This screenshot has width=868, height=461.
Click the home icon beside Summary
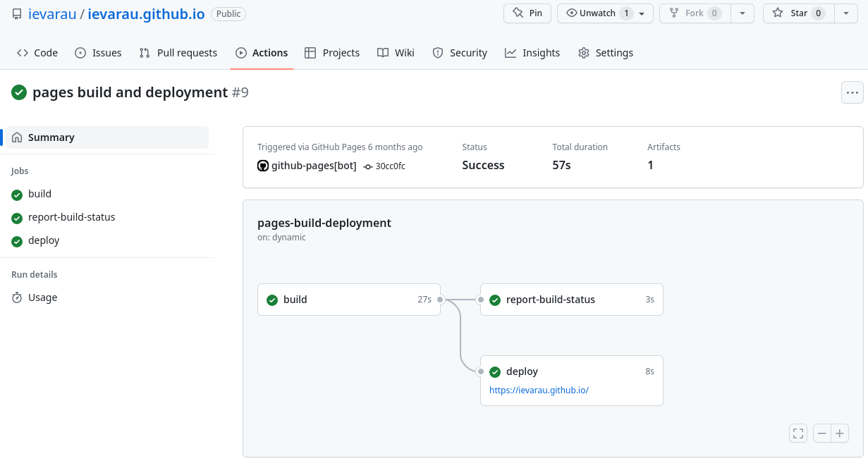(x=17, y=137)
